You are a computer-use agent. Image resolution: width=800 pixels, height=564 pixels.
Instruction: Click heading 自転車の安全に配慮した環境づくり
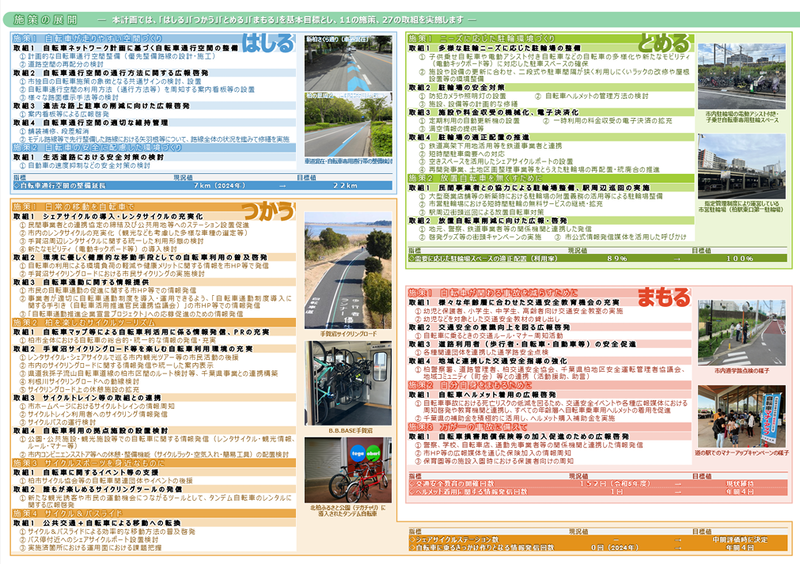[113, 148]
